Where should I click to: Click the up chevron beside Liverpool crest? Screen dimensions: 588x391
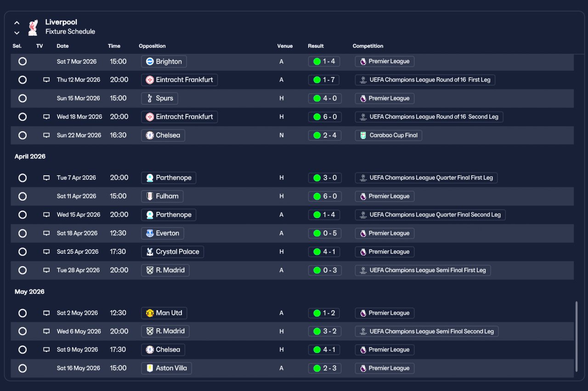tap(17, 22)
